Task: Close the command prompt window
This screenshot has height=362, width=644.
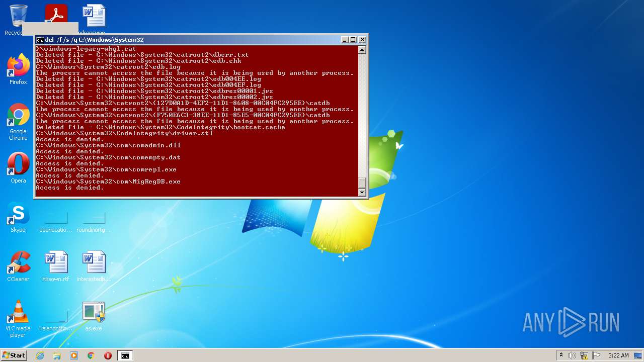Action: click(x=362, y=40)
